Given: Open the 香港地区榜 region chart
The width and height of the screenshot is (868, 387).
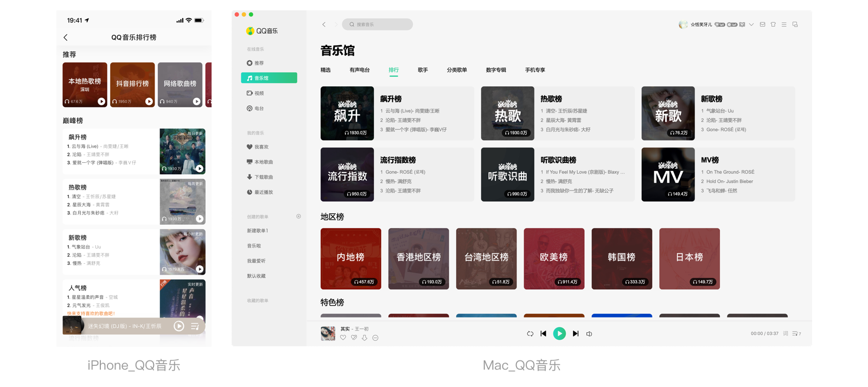Looking at the screenshot, I should (419, 259).
